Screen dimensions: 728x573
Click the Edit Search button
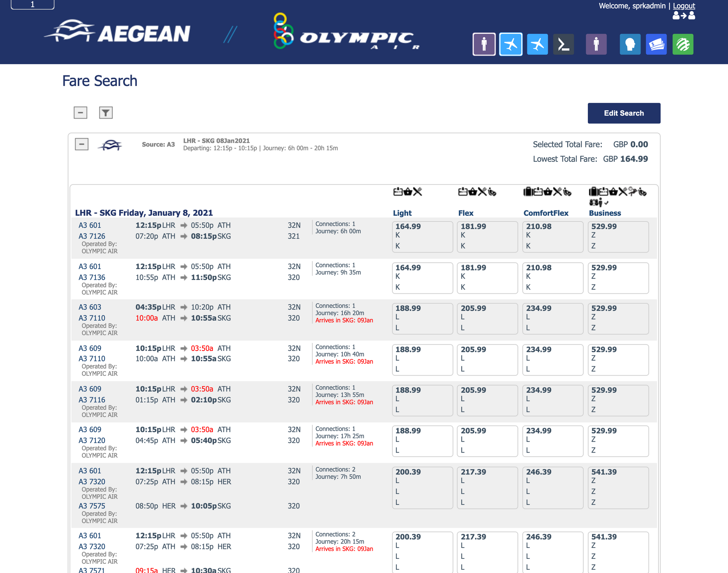pyautogui.click(x=624, y=113)
